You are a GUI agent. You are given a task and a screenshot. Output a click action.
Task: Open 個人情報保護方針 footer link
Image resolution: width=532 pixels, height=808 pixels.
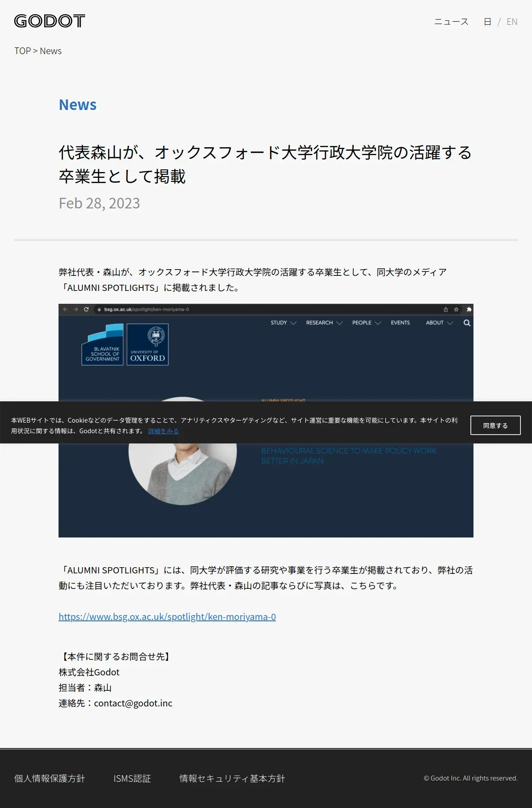[50, 778]
